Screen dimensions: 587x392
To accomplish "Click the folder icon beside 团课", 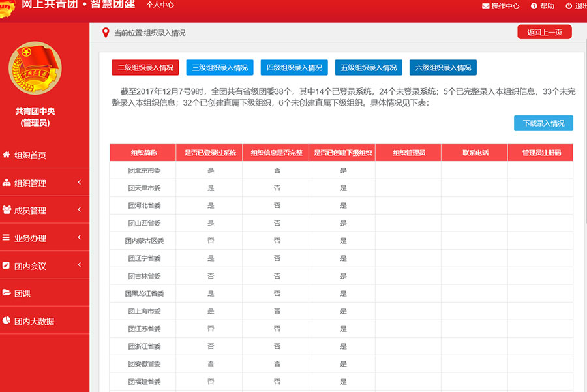I will tap(7, 294).
